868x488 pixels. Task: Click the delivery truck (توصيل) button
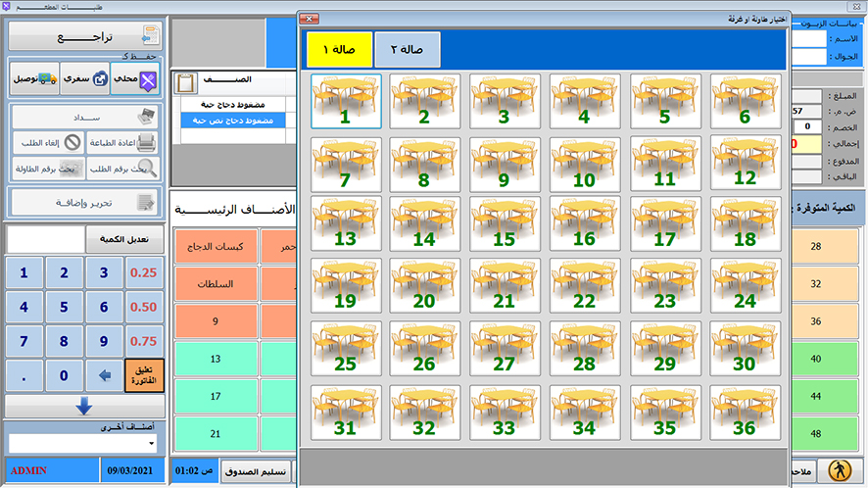[33, 76]
